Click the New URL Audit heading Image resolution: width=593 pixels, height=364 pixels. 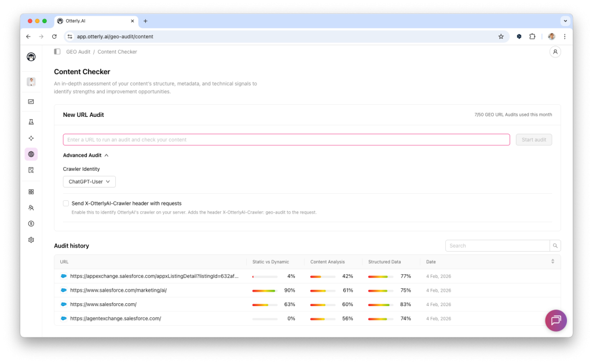click(x=83, y=115)
